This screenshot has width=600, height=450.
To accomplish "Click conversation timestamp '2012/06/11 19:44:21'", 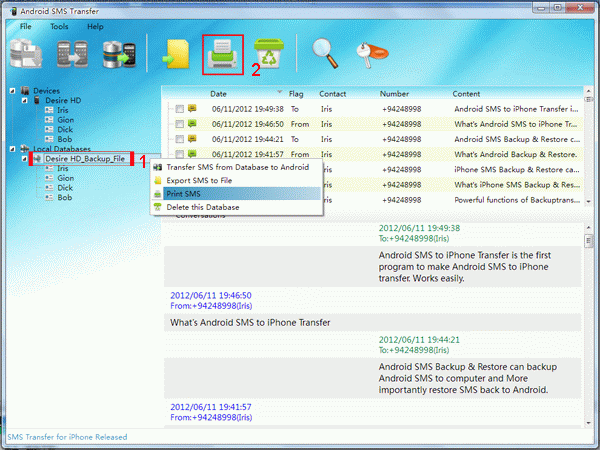I will (x=419, y=340).
